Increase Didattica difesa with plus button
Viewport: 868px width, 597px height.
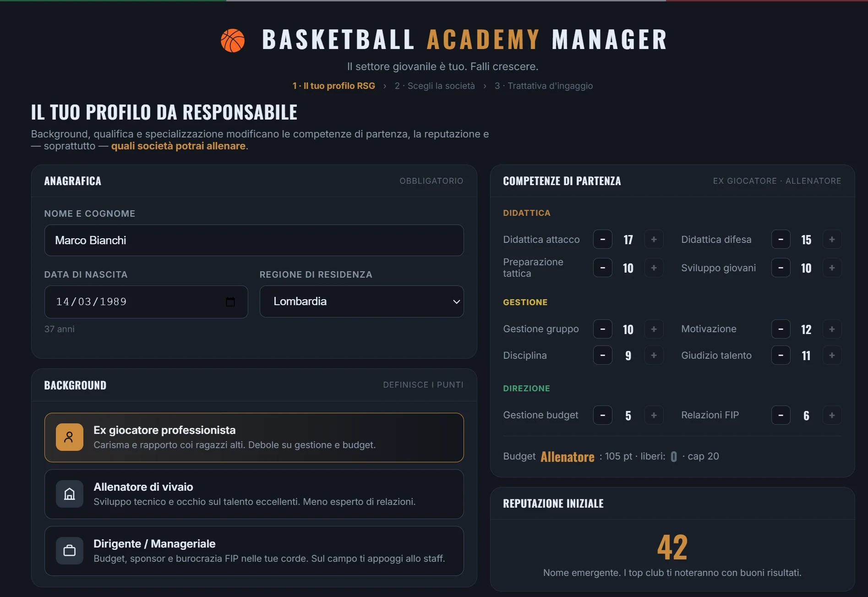832,239
